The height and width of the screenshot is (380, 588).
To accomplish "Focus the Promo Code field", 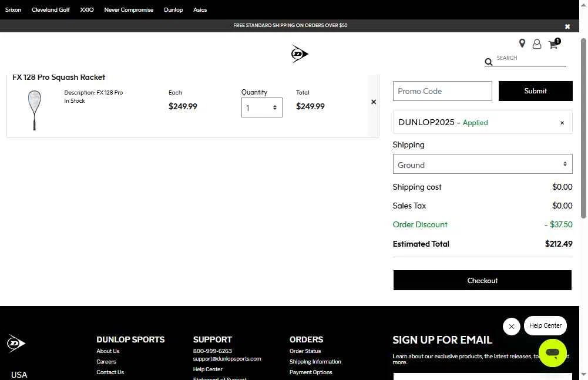I will (442, 91).
